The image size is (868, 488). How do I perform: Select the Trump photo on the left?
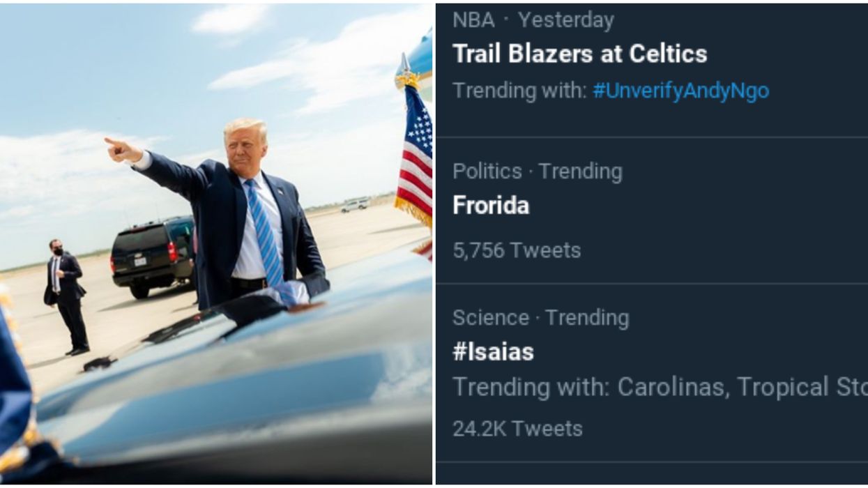(x=216, y=244)
